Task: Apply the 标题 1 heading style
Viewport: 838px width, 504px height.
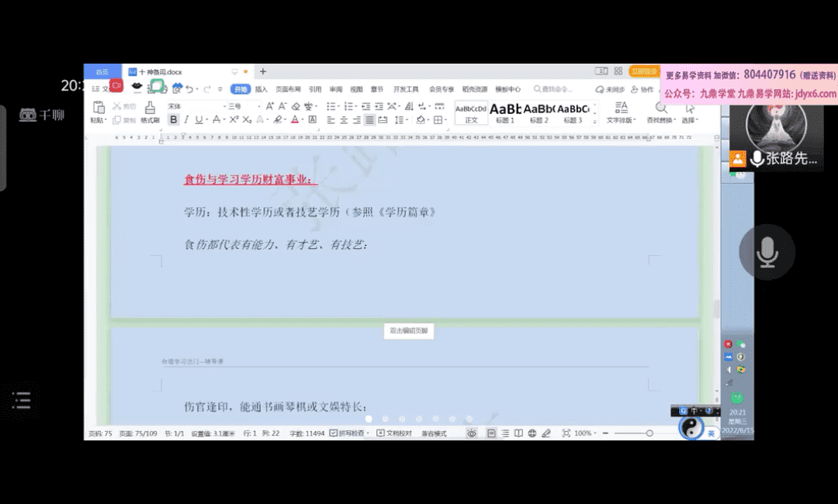Action: pos(505,112)
